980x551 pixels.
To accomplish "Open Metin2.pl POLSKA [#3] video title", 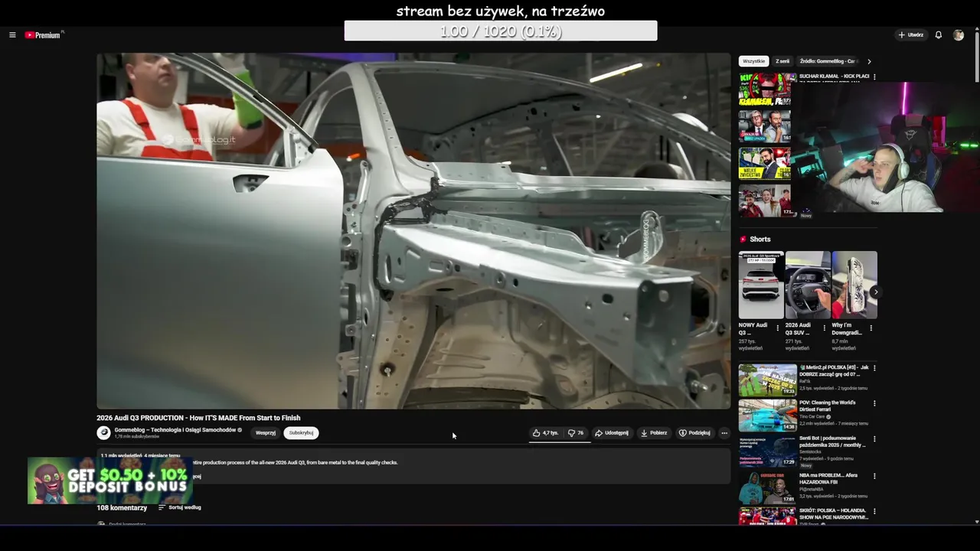I will click(x=834, y=370).
